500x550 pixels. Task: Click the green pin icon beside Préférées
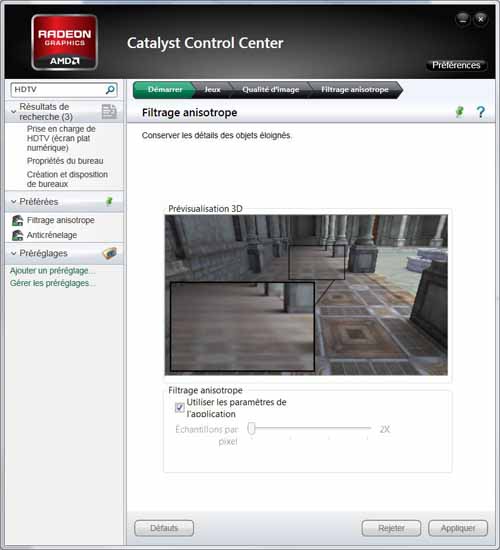(109, 201)
